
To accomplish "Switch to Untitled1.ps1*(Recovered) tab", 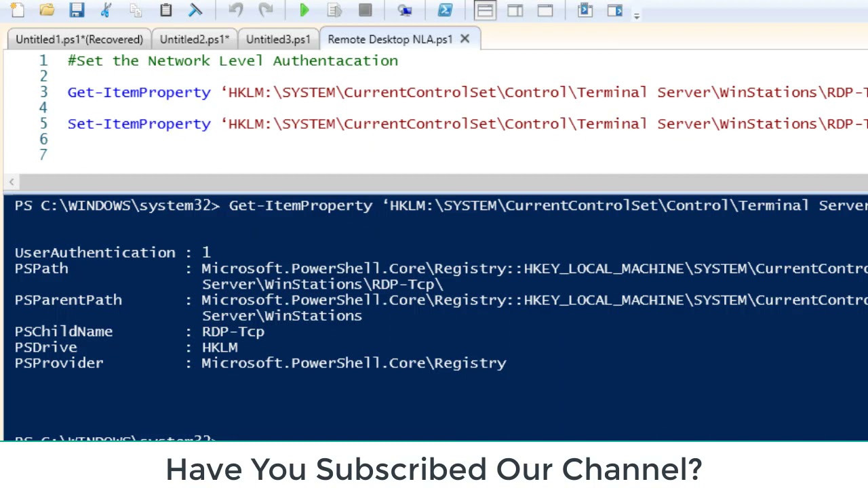I will pos(79,39).
